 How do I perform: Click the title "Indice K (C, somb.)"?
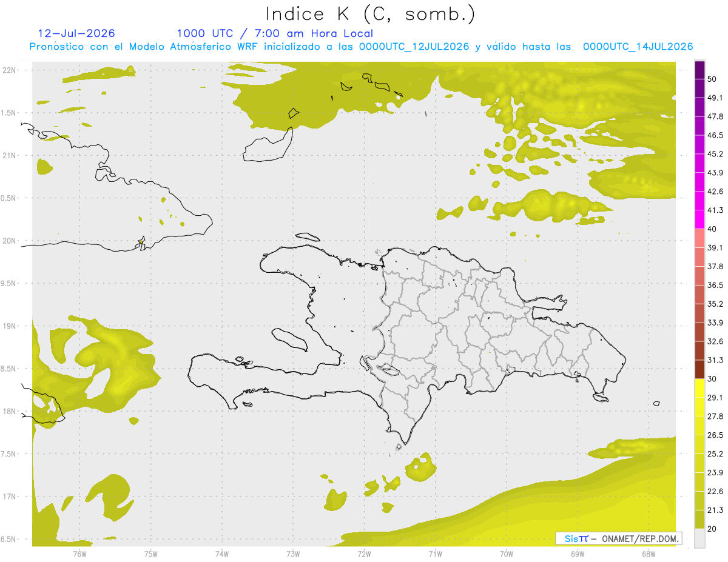(370, 14)
